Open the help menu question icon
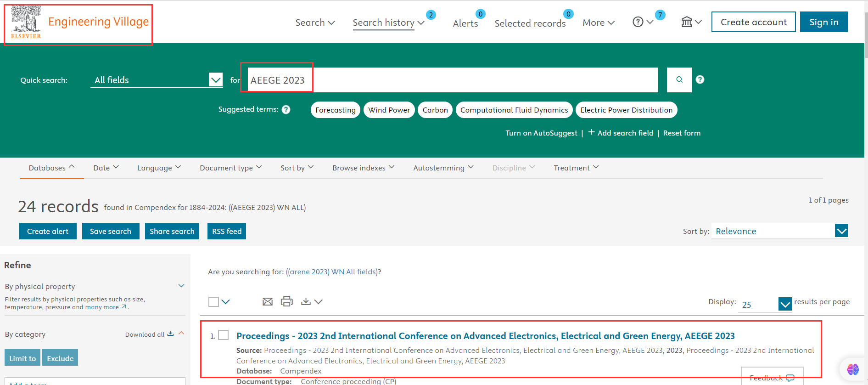 pos(638,22)
